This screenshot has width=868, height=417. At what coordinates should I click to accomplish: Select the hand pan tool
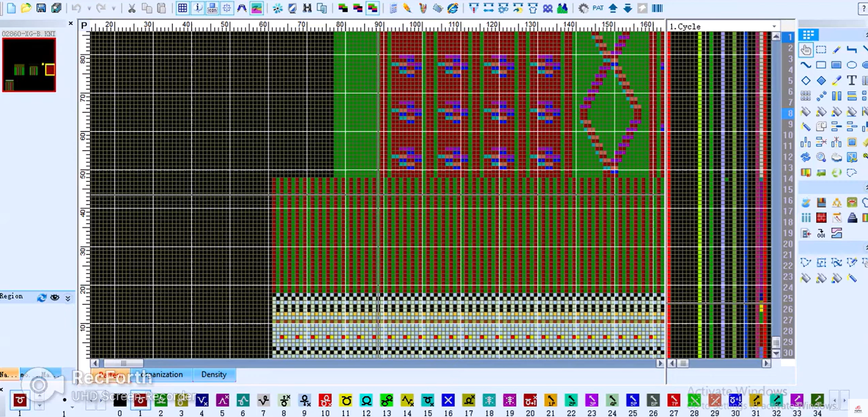tap(806, 50)
